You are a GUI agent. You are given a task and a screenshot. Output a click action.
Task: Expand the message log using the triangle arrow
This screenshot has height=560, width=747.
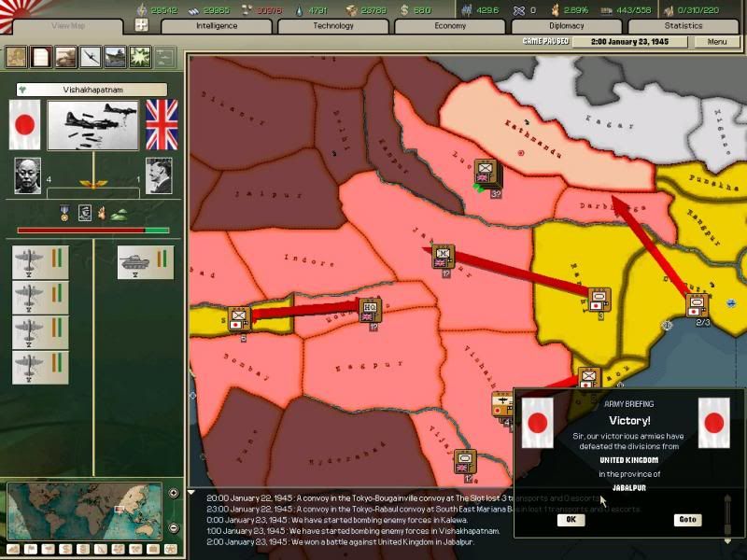[190, 493]
